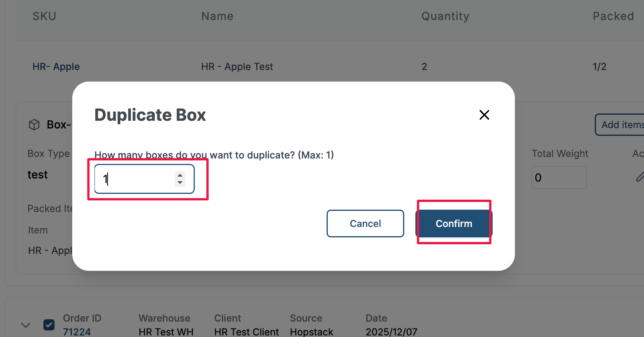Click the Quantity column header
Screen dimensions: 644x337
click(445, 16)
